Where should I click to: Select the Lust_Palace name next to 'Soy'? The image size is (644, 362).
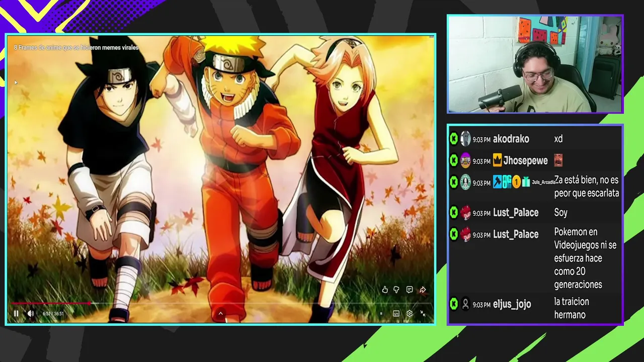point(516,213)
